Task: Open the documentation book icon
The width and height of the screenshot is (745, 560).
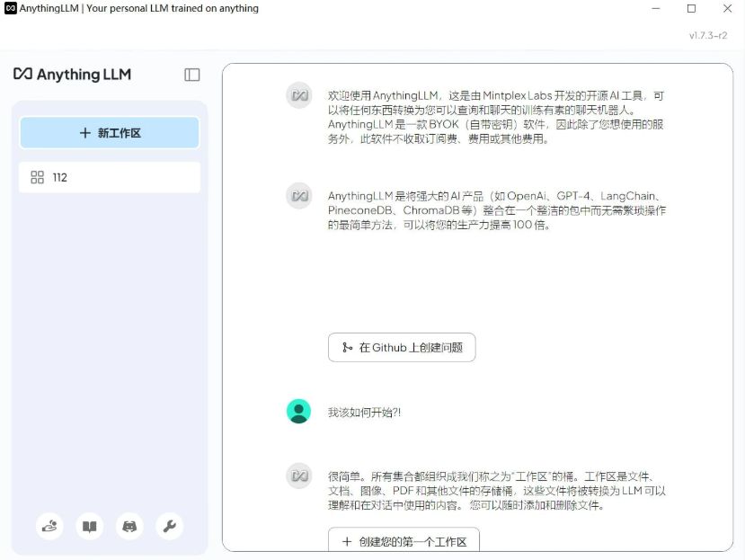Action: [89, 527]
